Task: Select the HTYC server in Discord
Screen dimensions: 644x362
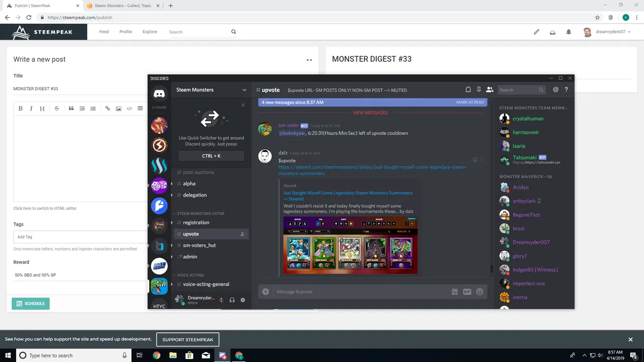Action: coord(159,304)
